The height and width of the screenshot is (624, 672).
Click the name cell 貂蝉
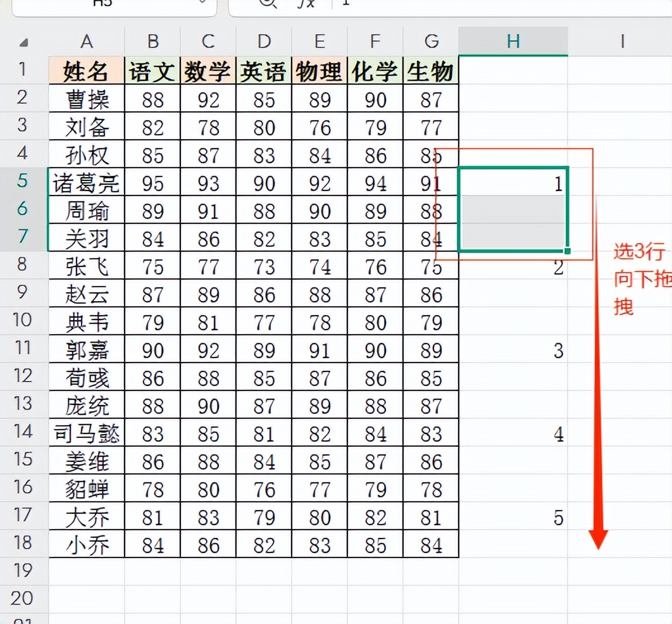point(87,489)
